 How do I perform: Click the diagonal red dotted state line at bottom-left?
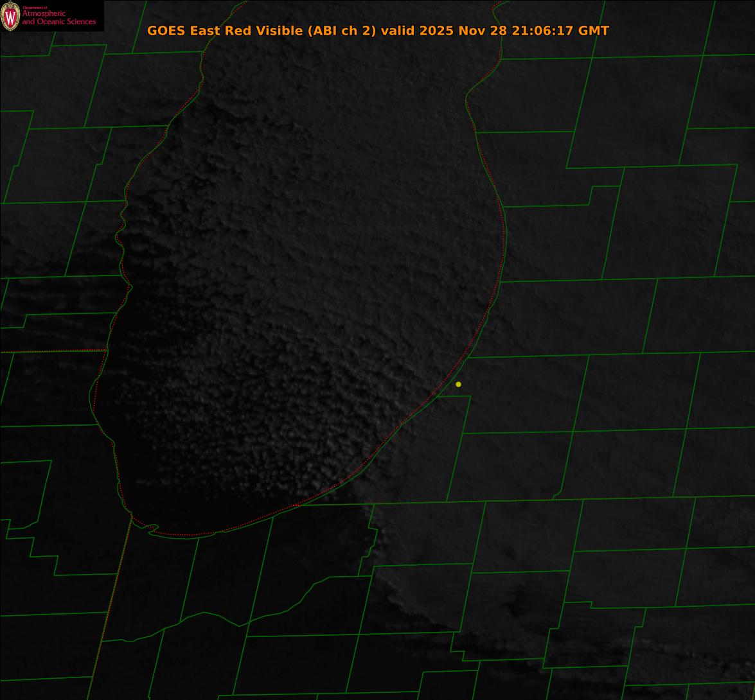coord(109,610)
